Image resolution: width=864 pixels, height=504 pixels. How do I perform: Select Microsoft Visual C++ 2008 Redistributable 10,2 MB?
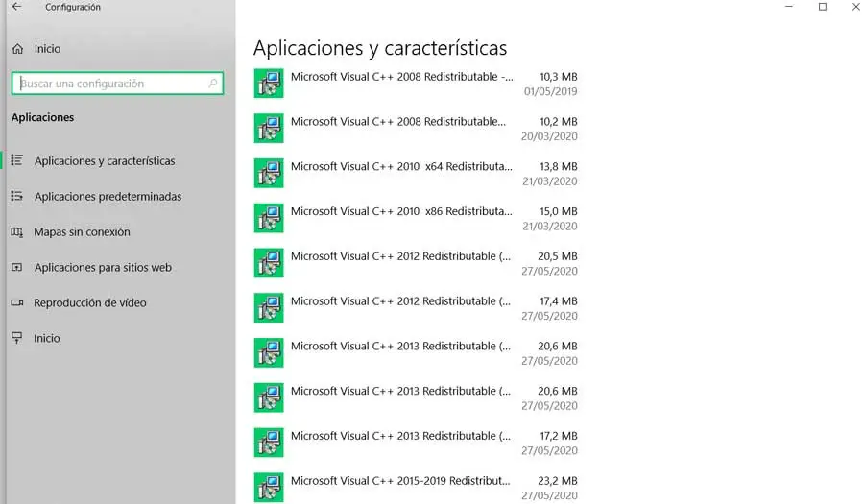pos(416,129)
